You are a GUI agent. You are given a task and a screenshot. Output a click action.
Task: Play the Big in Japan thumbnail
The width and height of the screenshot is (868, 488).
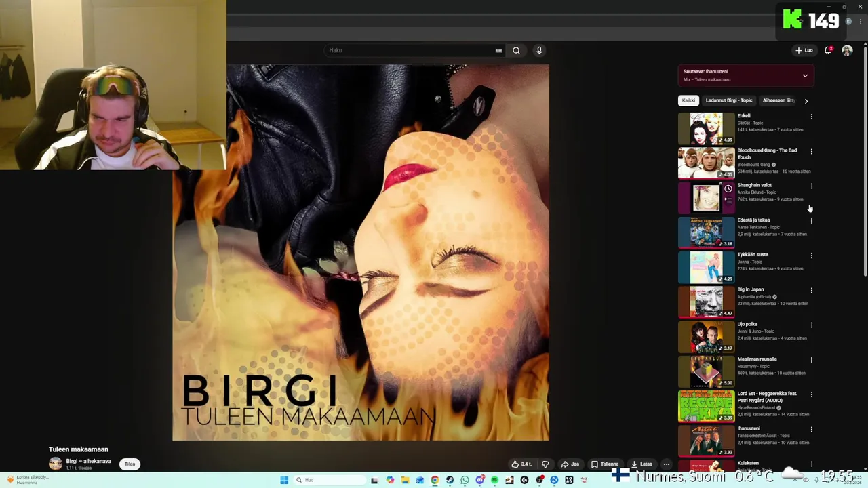click(706, 302)
